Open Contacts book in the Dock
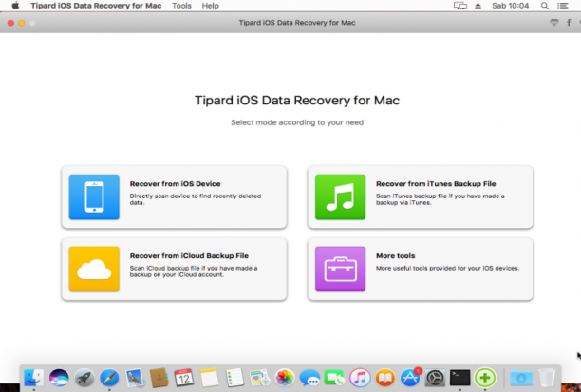581x392 pixels. 159,378
